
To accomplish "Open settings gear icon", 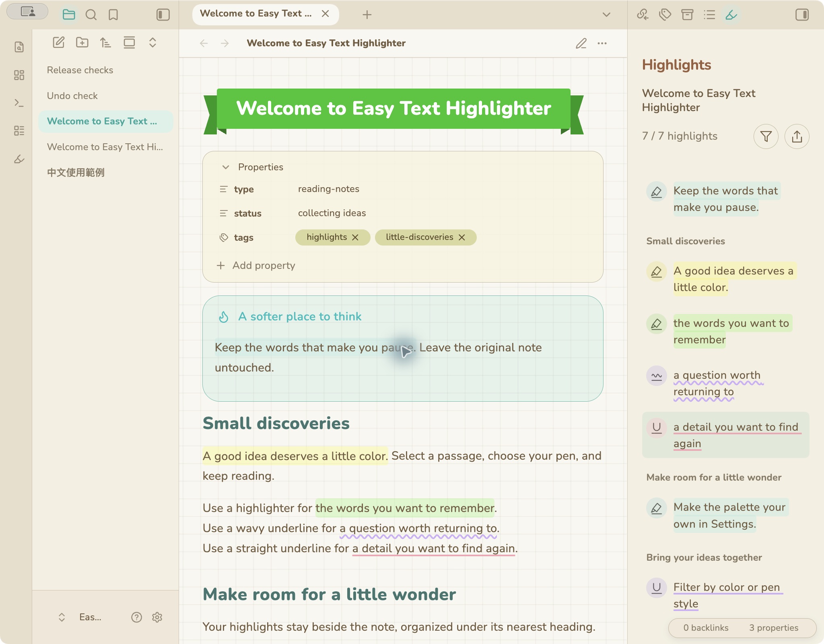I will coord(157,617).
